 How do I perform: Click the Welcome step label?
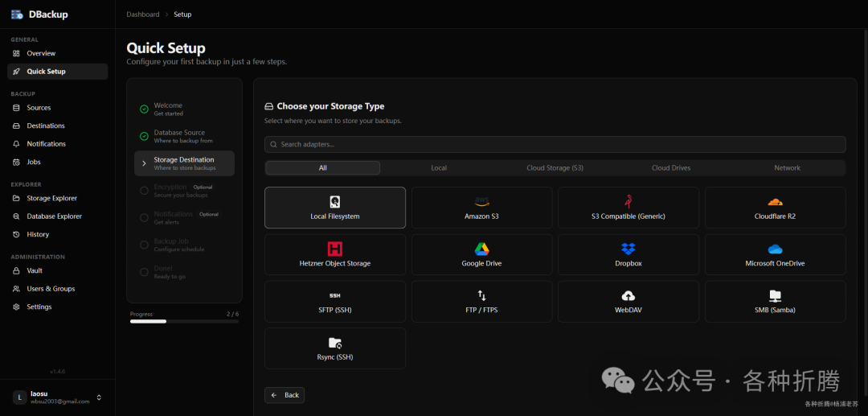pos(168,105)
